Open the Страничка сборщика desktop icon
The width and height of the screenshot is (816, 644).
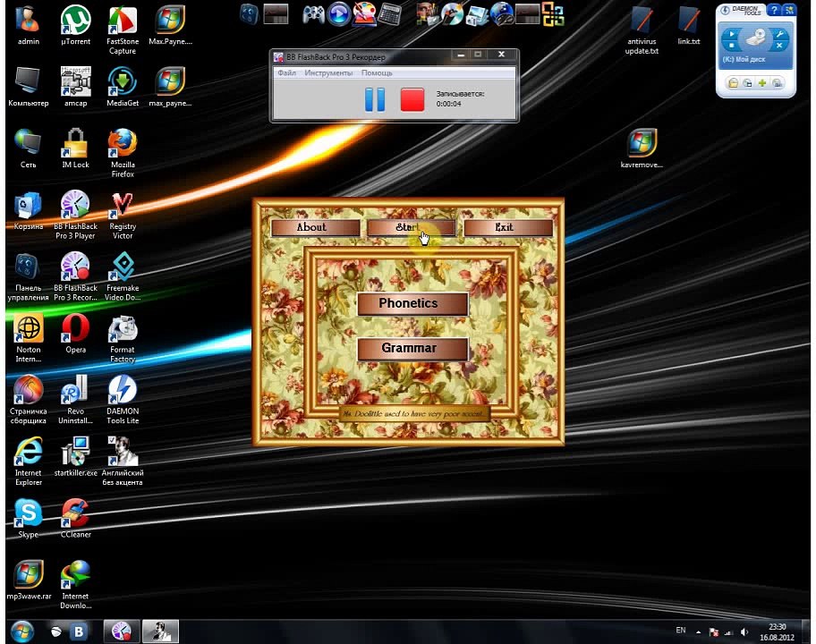(x=28, y=400)
